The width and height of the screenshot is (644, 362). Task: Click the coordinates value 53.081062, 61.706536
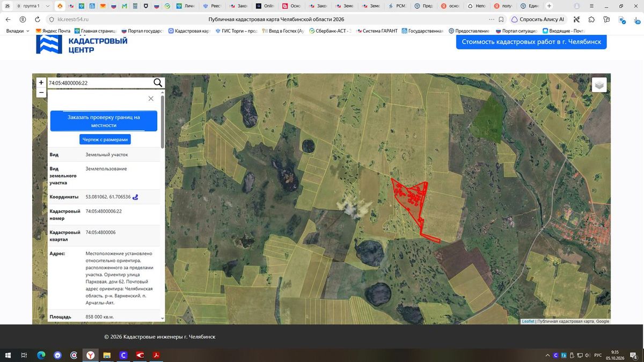(108, 197)
